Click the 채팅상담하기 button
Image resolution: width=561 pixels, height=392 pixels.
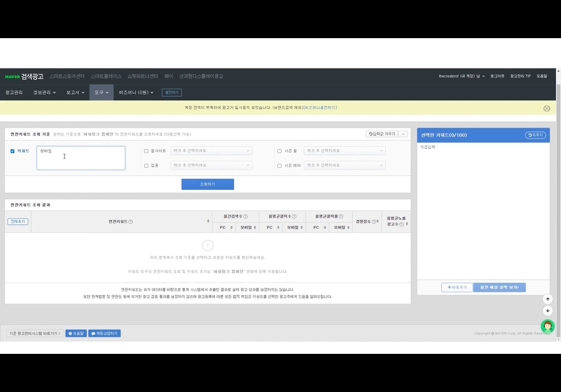[x=104, y=334]
